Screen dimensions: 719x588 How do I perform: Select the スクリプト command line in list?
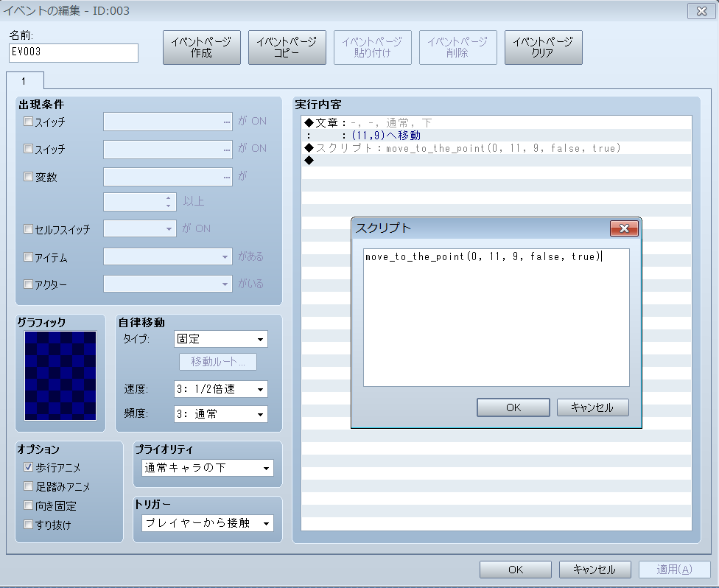pyautogui.click(x=496, y=148)
